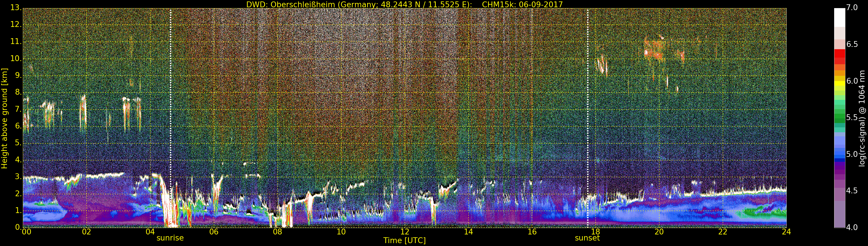Click the 12 tick on the time axis

pos(405,232)
